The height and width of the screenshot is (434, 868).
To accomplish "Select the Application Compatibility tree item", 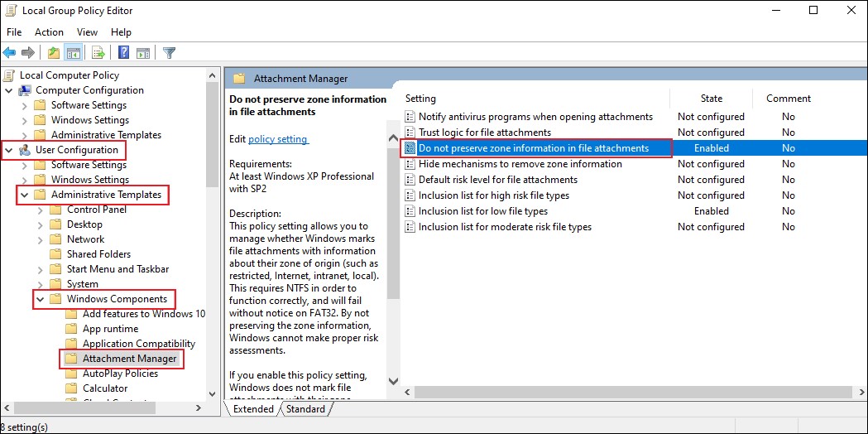I will pos(139,344).
